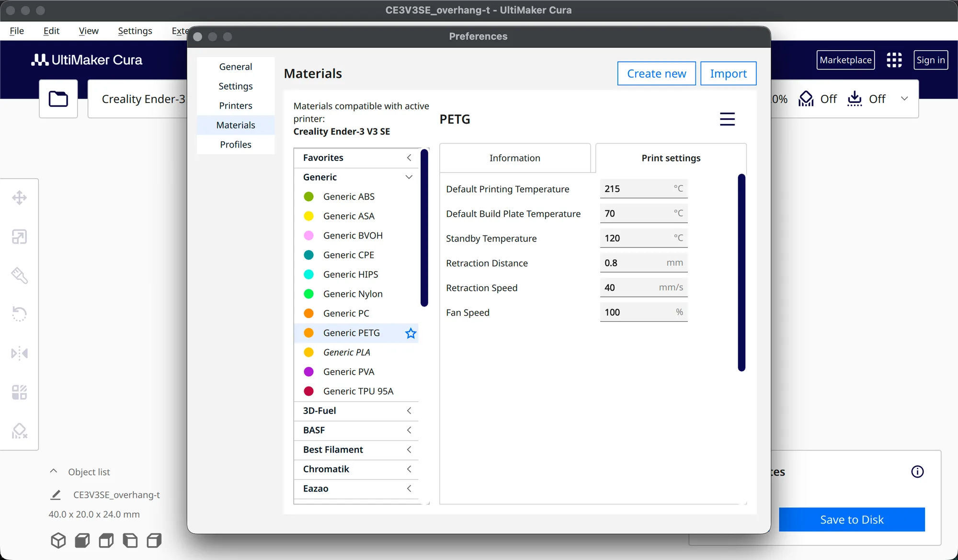Open the General preferences page
Image resolution: width=958 pixels, height=560 pixels.
[x=236, y=67]
